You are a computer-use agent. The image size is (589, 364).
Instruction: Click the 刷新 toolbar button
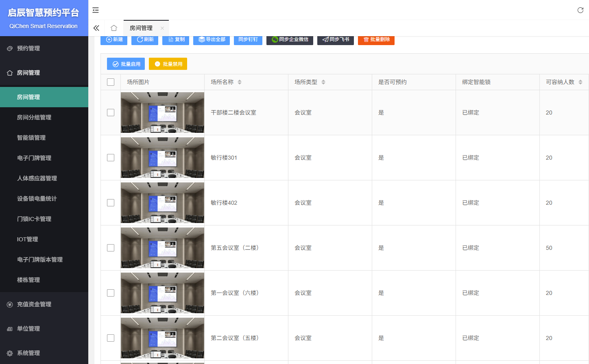(145, 40)
